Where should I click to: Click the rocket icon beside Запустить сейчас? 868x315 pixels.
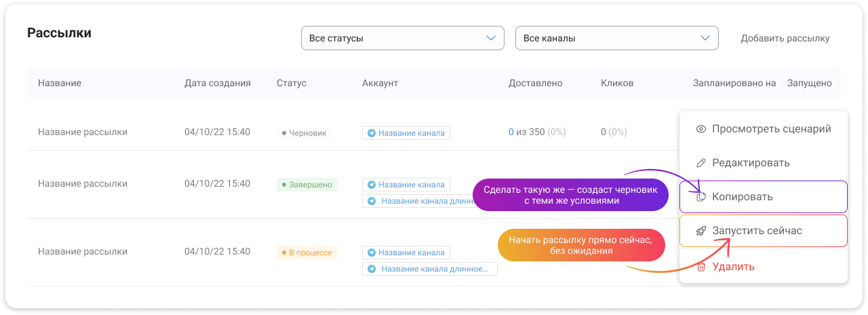[x=701, y=231]
